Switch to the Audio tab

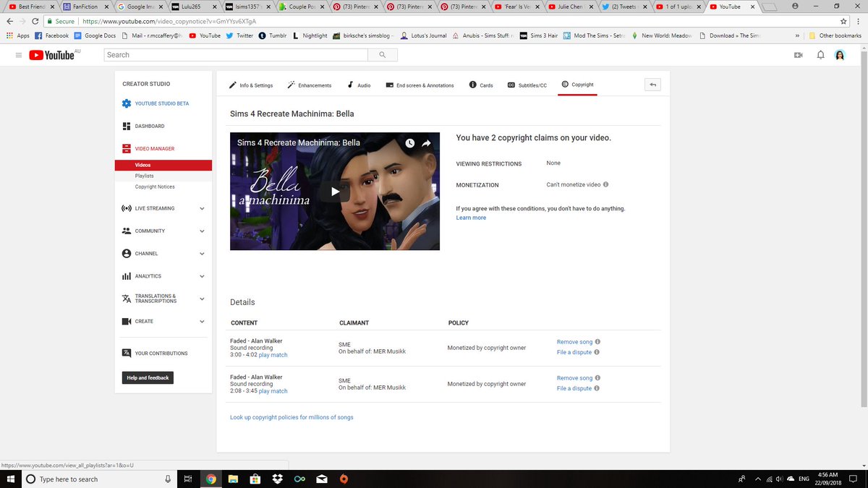click(359, 85)
